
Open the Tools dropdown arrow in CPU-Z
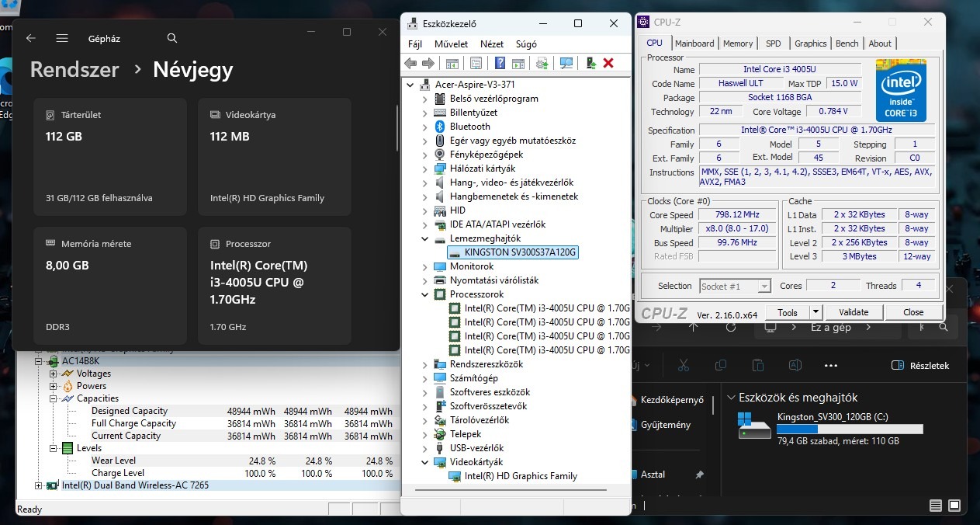point(816,312)
